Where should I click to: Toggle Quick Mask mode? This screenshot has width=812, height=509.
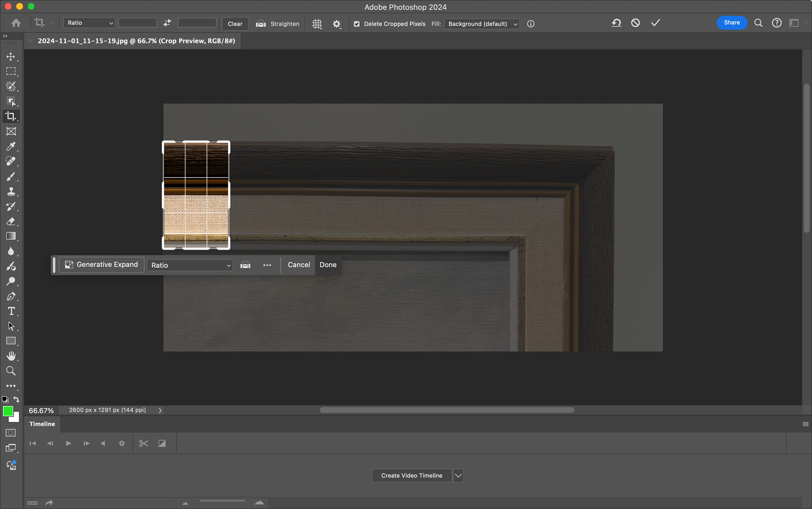[x=11, y=432]
